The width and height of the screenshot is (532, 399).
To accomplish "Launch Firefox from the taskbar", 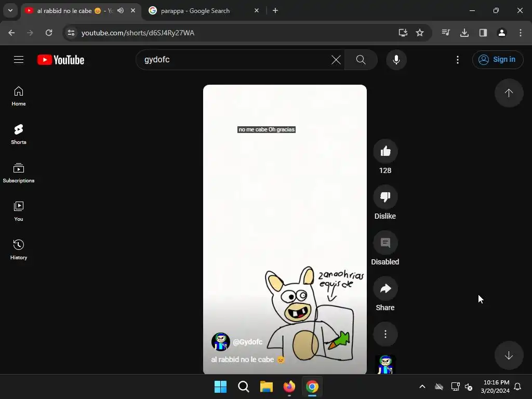I will click(289, 387).
